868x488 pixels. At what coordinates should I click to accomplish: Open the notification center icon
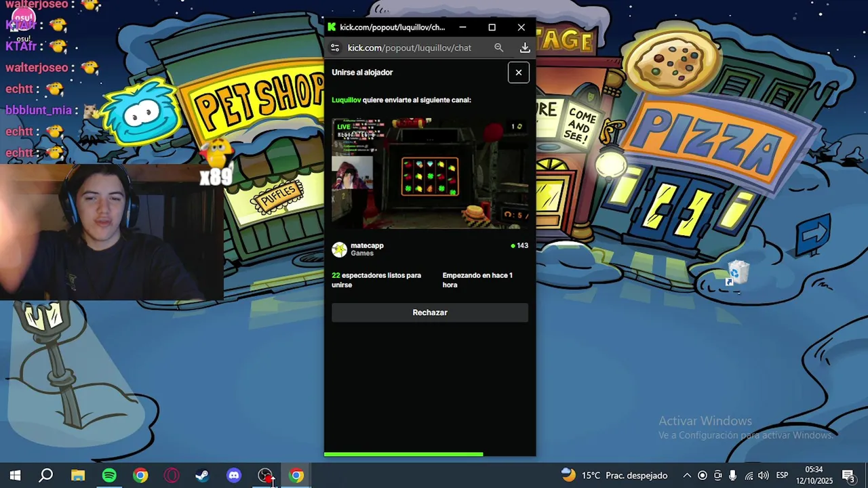848,476
